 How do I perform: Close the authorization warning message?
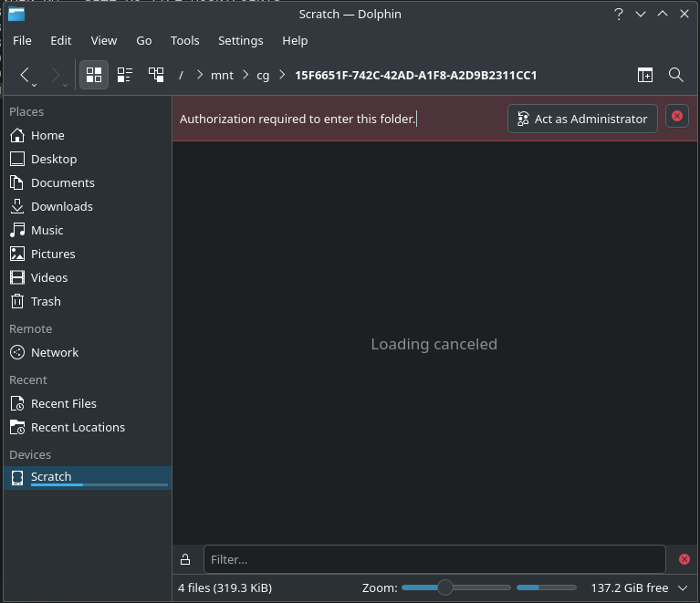676,117
